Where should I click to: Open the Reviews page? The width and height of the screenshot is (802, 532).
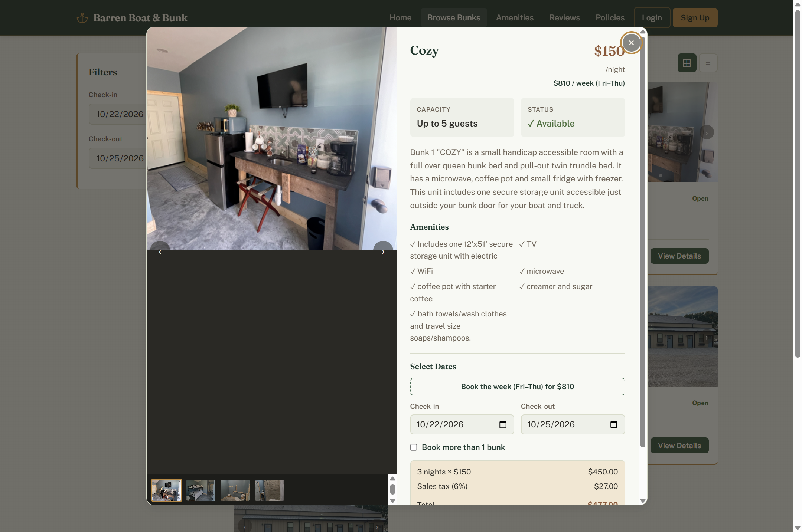coord(564,17)
